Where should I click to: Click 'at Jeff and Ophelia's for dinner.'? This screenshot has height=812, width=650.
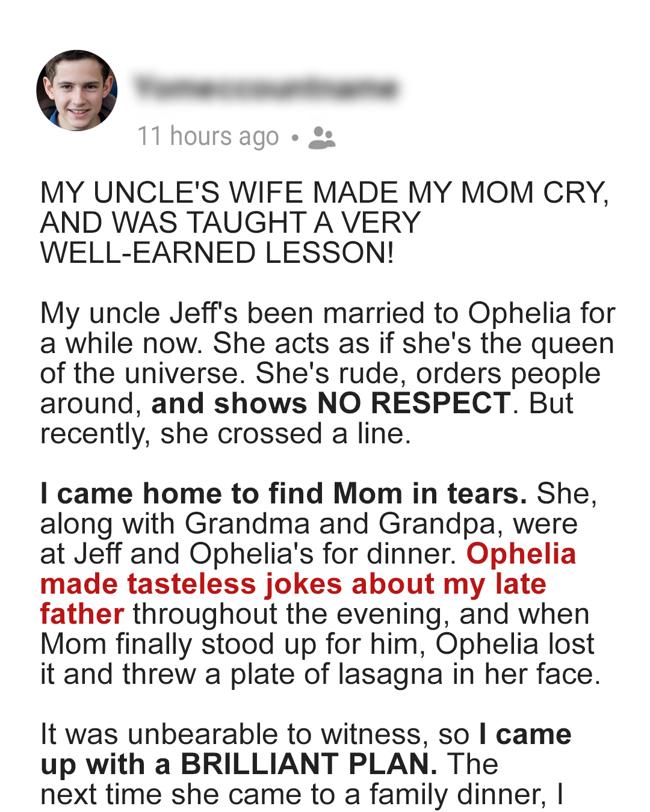(x=249, y=554)
